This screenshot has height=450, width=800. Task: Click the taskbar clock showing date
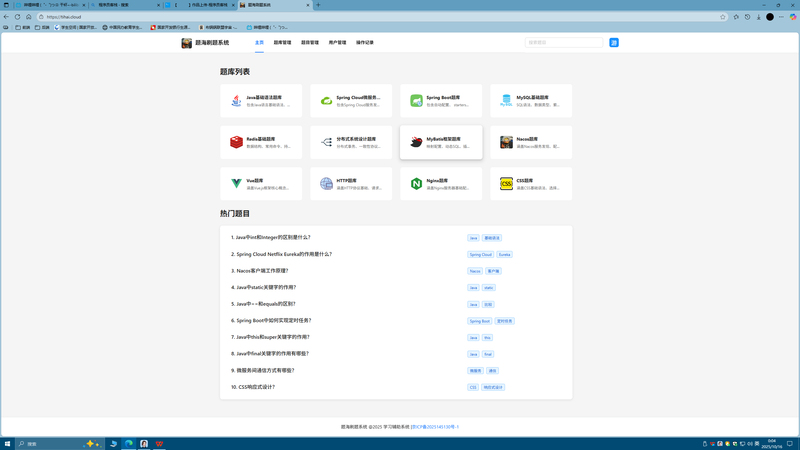click(x=771, y=443)
